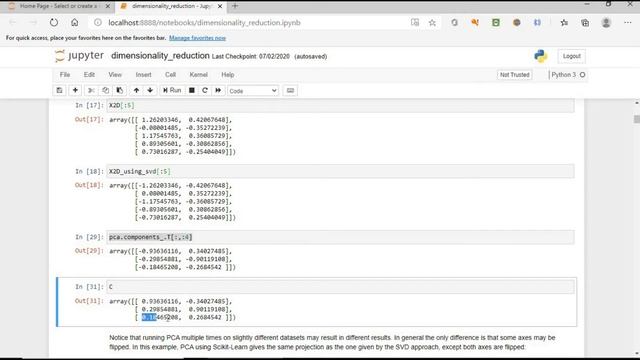Click the green browser extension icon
Screen dimensions: 640x360
[x=496, y=23]
